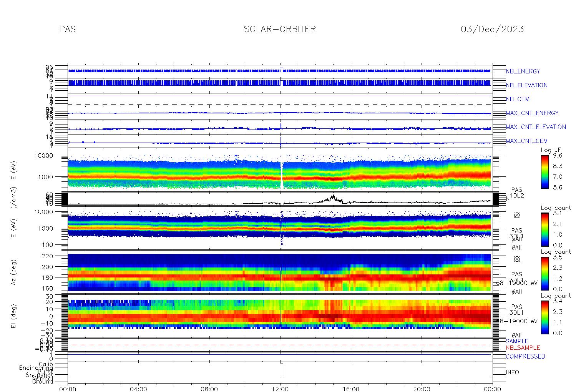Click the circled-cross symbol beside the azimuth panel
Viewport: 581px width, 392px height.
click(517, 259)
